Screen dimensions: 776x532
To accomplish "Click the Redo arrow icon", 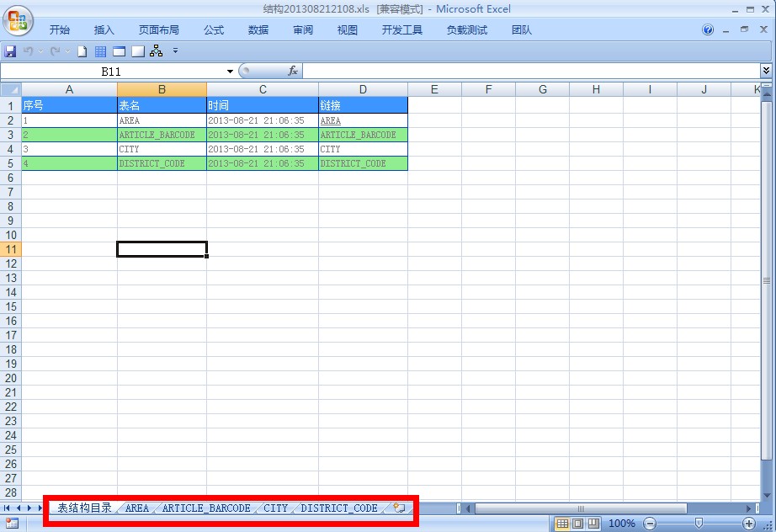I will (x=55, y=51).
